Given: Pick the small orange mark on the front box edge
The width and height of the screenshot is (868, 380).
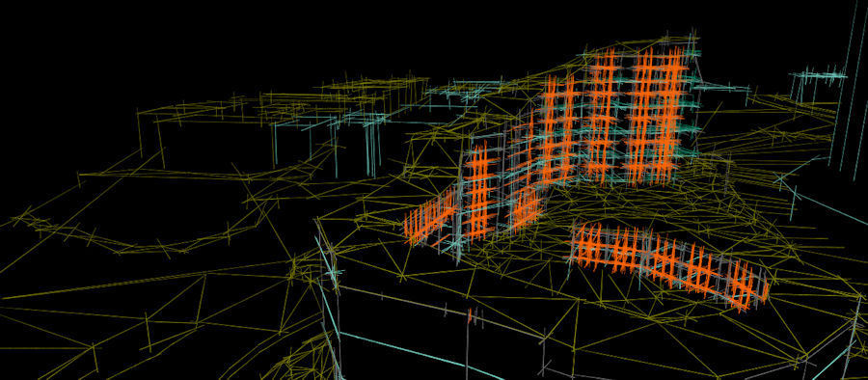Looking at the screenshot, I should coord(470,315).
